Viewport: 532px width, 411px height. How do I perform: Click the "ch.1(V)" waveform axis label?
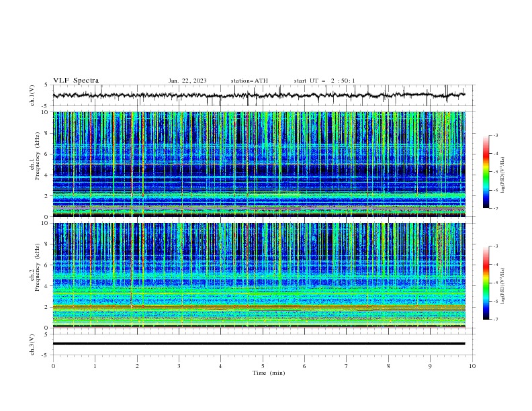coord(32,95)
